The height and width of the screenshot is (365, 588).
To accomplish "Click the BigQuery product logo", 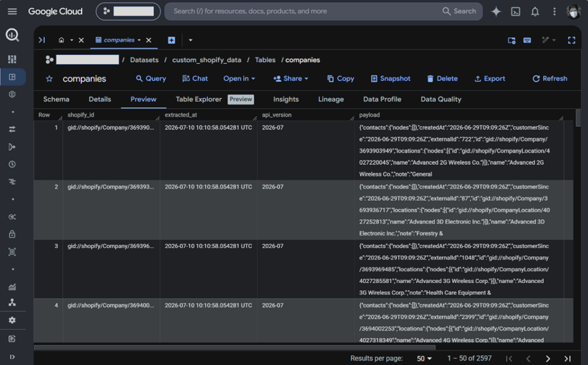I will point(12,35).
